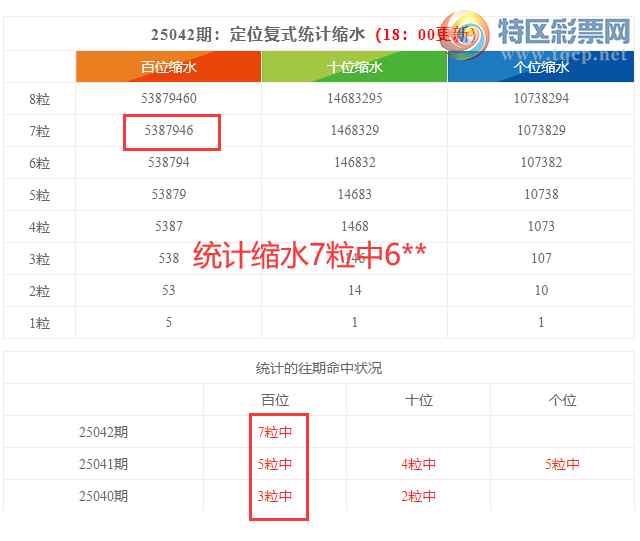
Task: Select the blue 个位缩水 column header
Action: pyautogui.click(x=540, y=67)
